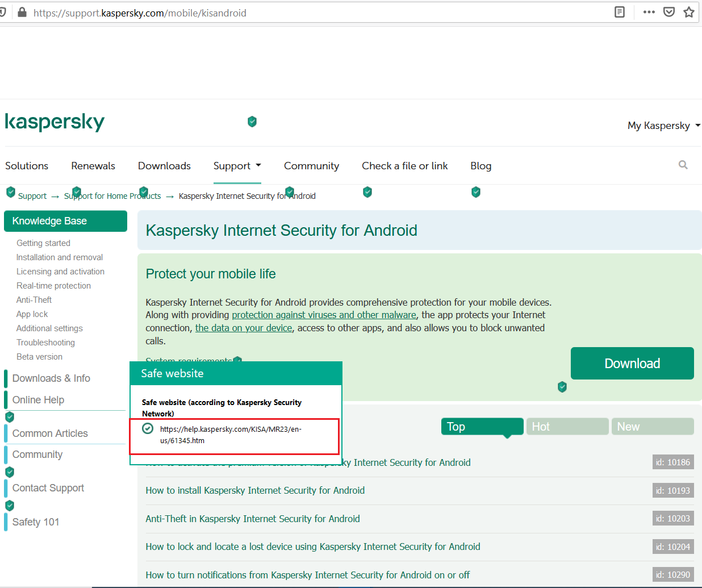
Task: Switch to the Hot tab
Action: [x=567, y=427]
